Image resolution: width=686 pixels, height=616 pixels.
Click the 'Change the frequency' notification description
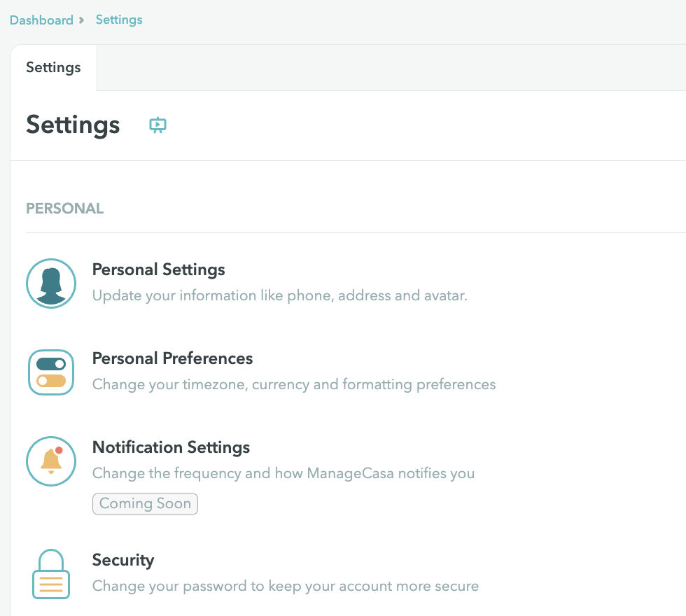click(x=283, y=473)
